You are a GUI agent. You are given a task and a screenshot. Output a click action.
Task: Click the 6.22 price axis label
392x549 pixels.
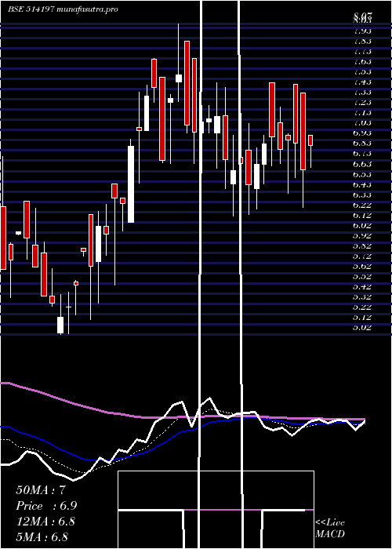(x=362, y=205)
